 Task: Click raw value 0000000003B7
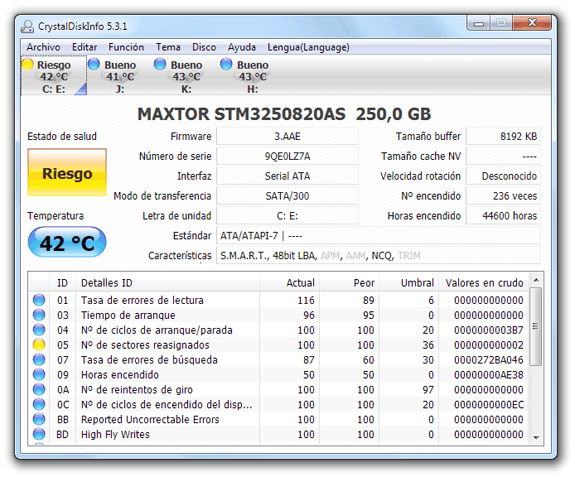[488, 330]
